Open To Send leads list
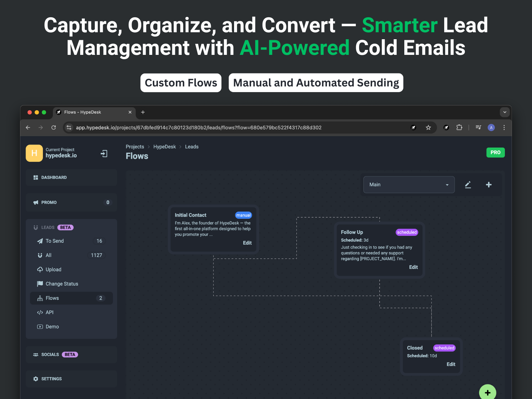 (55, 241)
